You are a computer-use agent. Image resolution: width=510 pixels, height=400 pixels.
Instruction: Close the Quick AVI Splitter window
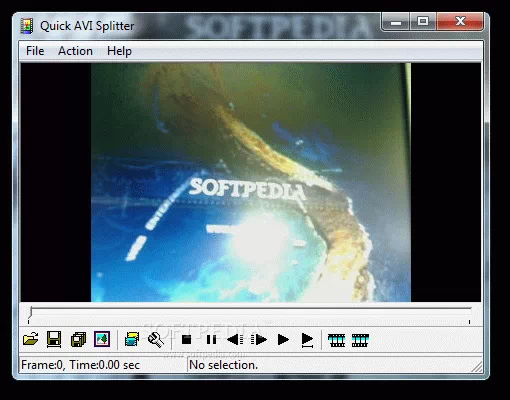460,22
